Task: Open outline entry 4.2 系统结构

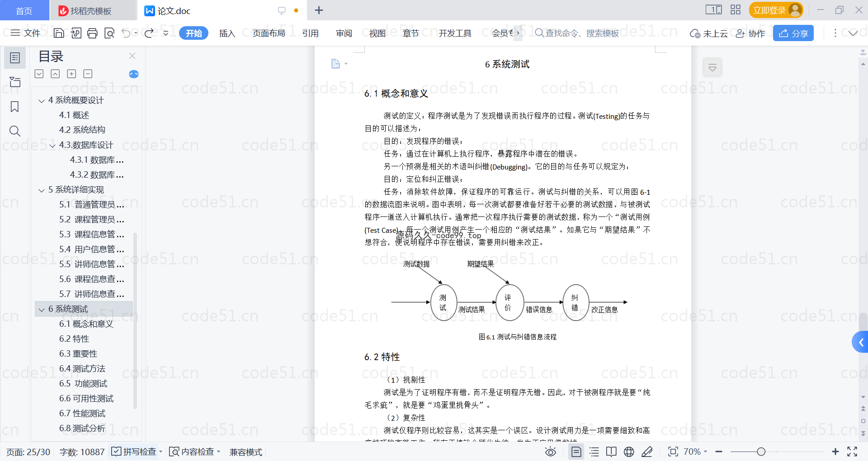Action: point(82,130)
